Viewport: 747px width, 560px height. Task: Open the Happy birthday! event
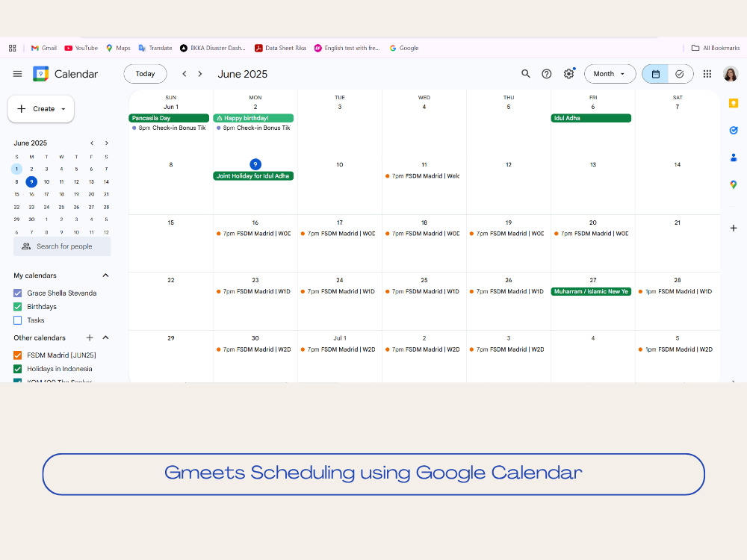[253, 118]
